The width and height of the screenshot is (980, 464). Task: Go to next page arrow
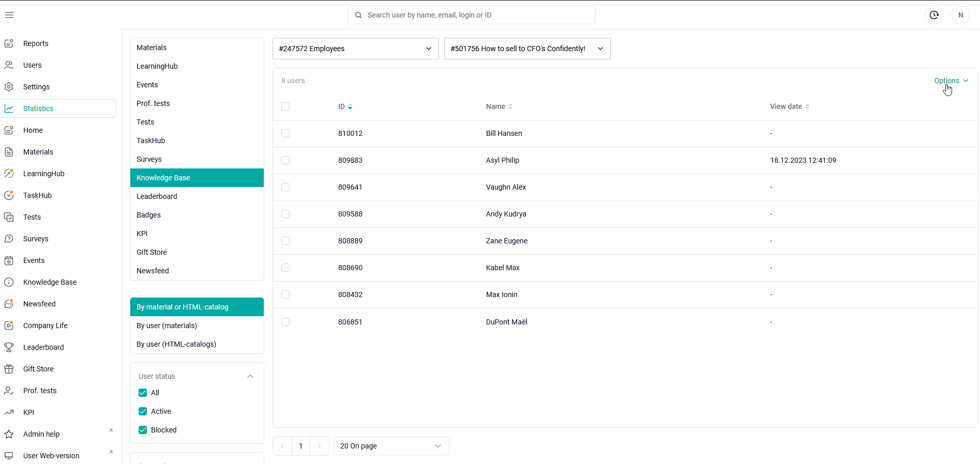coord(320,446)
